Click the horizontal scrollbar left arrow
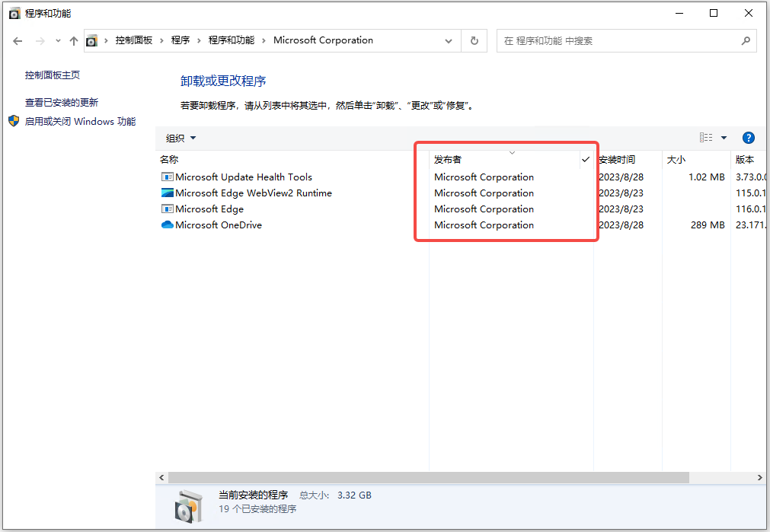The width and height of the screenshot is (770, 532). 161,477
